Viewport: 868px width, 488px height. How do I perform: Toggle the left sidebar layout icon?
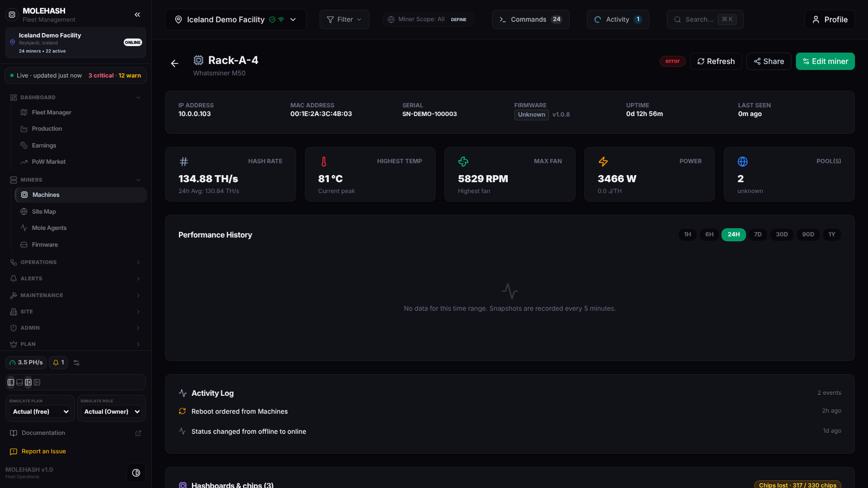point(11,382)
